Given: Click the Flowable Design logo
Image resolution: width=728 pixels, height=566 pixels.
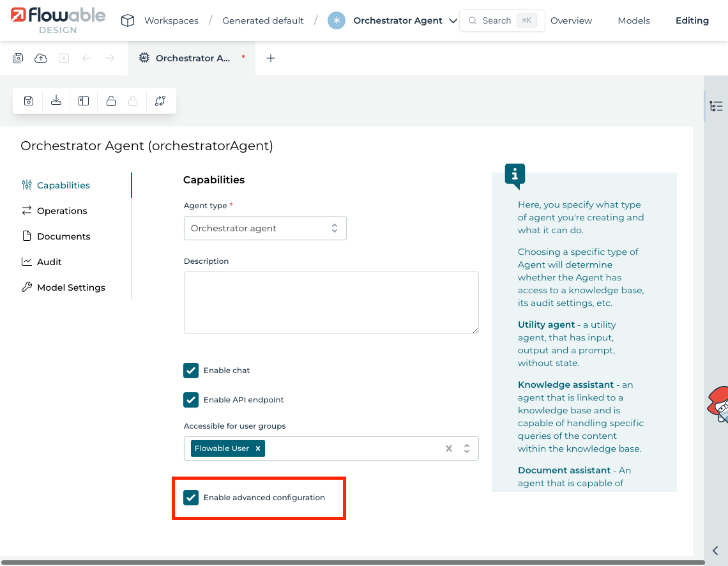Looking at the screenshot, I should [x=56, y=20].
